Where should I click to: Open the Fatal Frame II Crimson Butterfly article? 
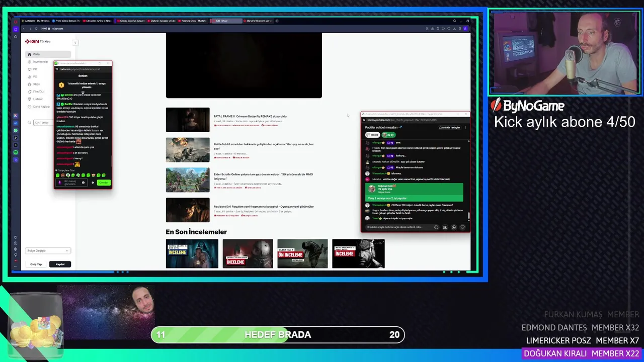[250, 116]
